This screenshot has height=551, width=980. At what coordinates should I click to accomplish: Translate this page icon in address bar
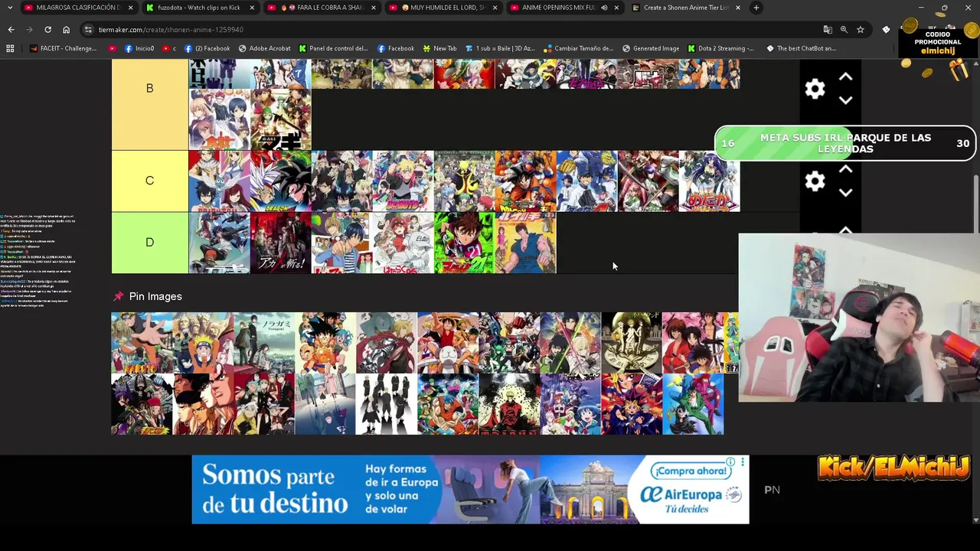pos(828,29)
